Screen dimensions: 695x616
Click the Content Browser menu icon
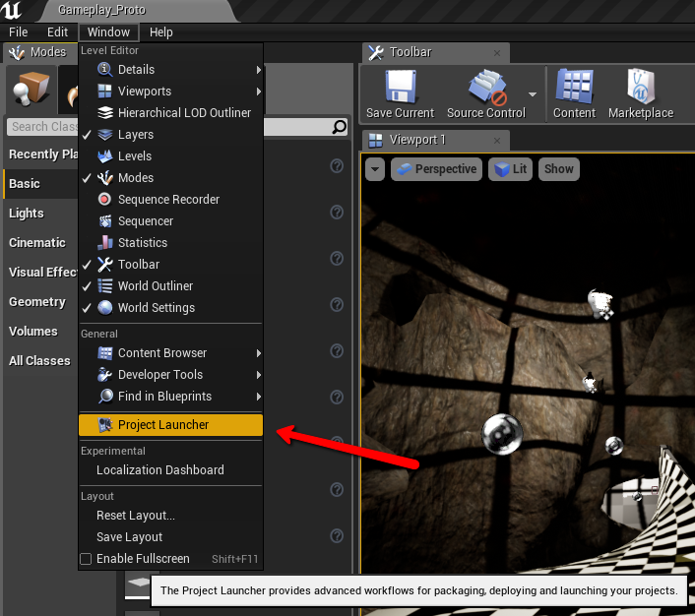pyautogui.click(x=105, y=353)
